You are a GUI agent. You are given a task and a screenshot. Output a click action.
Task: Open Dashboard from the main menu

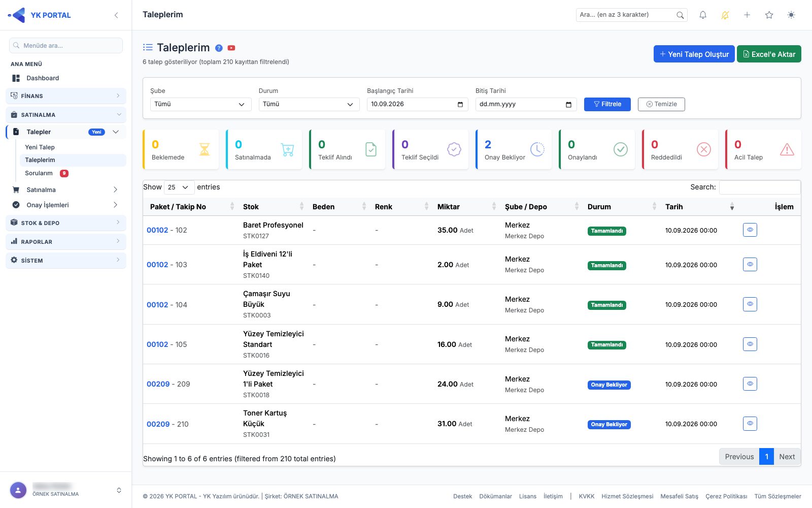tap(66, 78)
